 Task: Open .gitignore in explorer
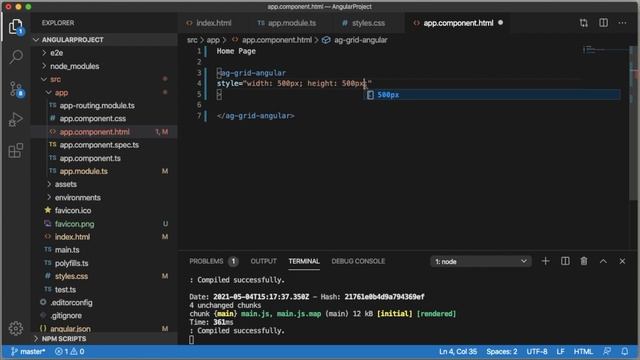pos(66,316)
